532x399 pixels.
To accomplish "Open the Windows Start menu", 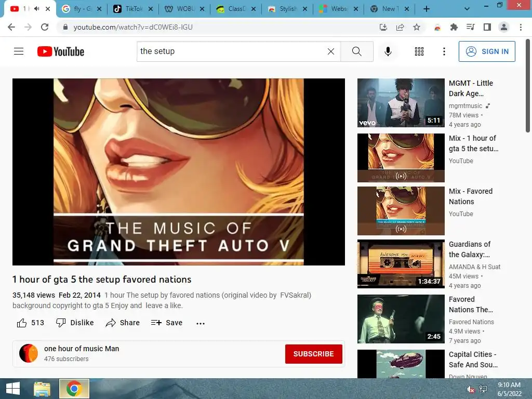I will pyautogui.click(x=13, y=389).
